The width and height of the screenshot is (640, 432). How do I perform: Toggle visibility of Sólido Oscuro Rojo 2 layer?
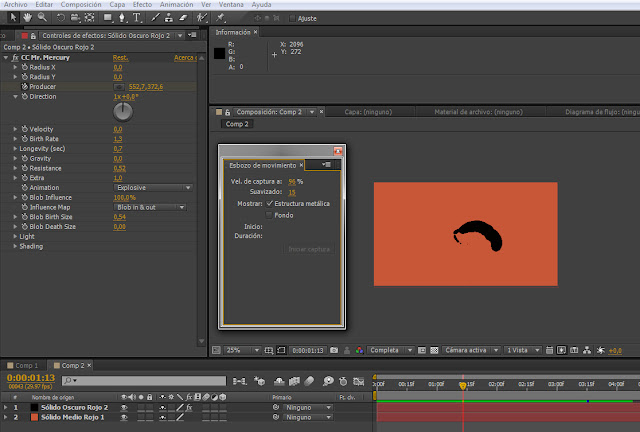click(125, 408)
